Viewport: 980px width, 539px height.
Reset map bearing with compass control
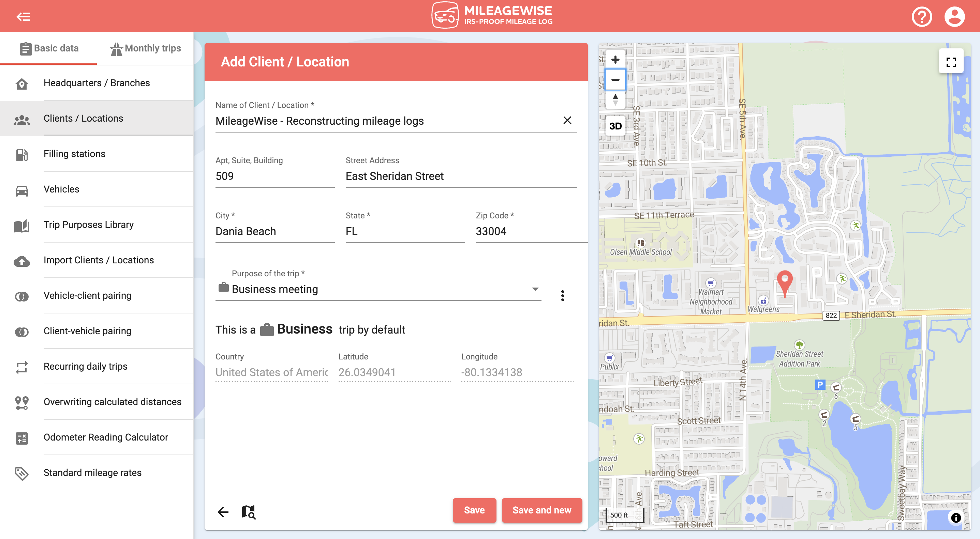pos(615,100)
